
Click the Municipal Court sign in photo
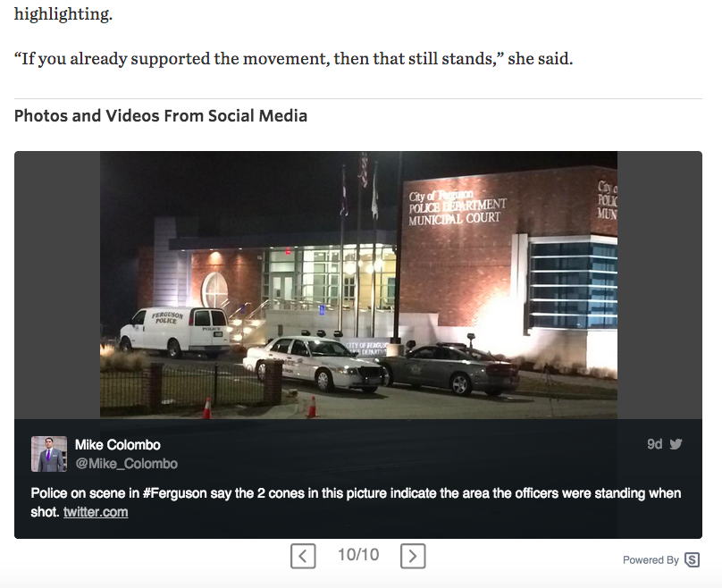coord(455,218)
